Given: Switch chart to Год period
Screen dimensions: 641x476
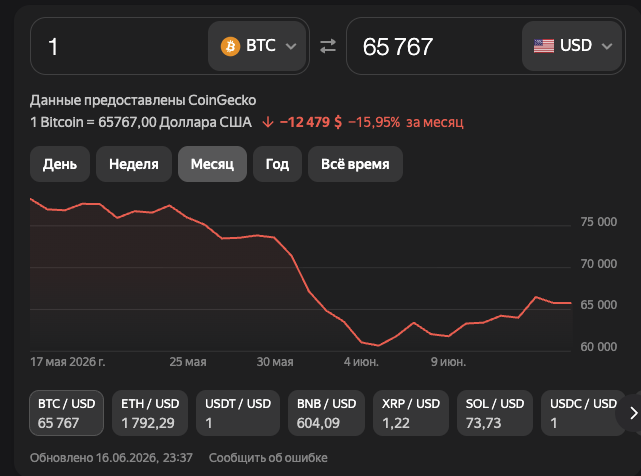Looking at the screenshot, I should 277,164.
